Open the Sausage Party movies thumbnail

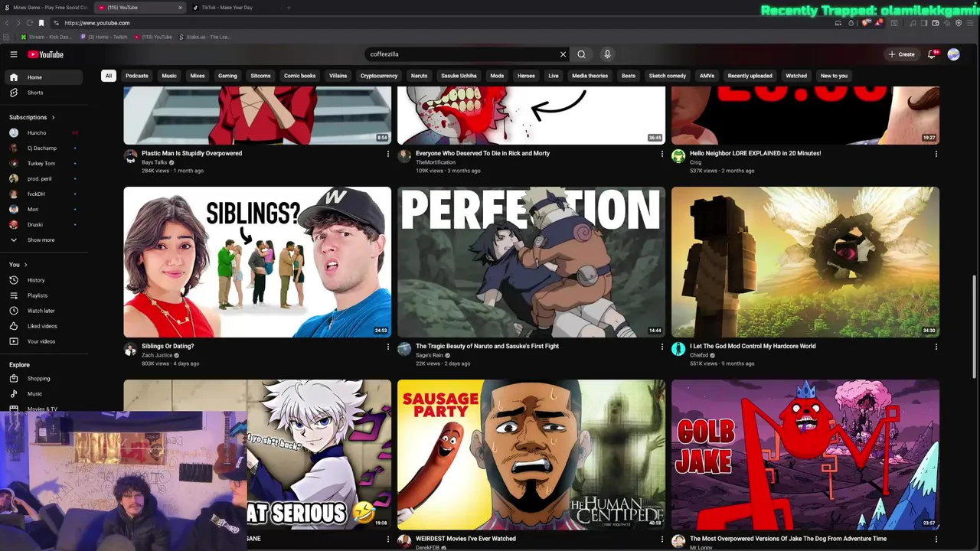[531, 455]
